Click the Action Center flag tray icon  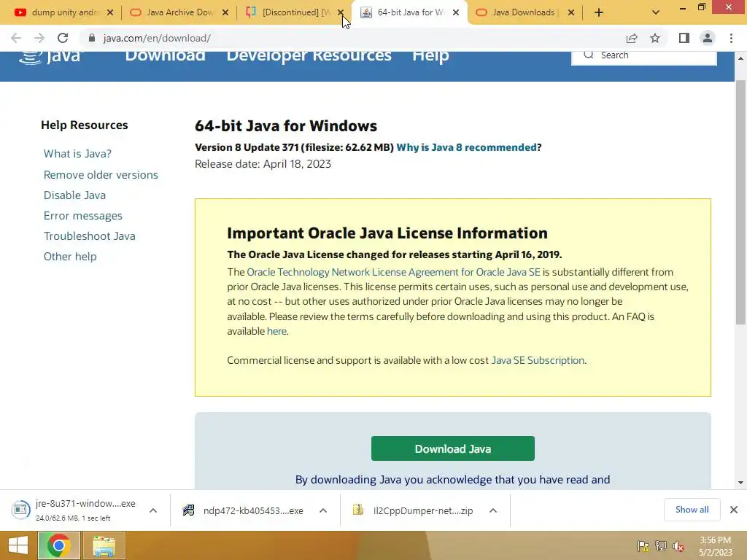pos(643,545)
